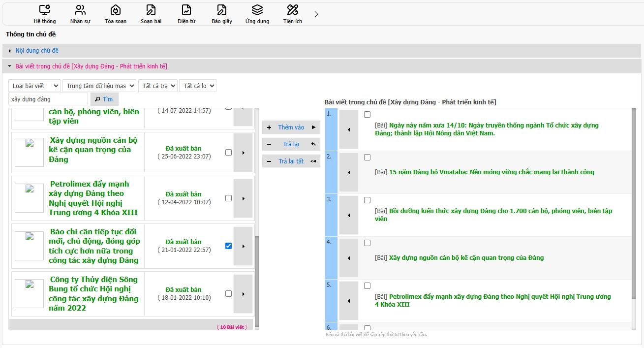Viewport: 644px width, 348px height.
Task: Uncheck the Báo chí cần tiếp tục article checkbox
Action: click(228, 246)
